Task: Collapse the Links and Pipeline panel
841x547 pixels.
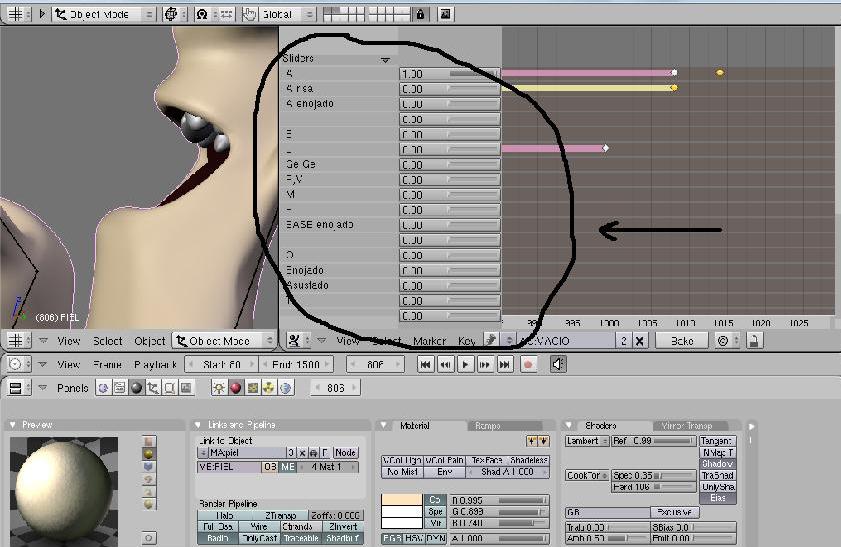Action: (x=198, y=425)
